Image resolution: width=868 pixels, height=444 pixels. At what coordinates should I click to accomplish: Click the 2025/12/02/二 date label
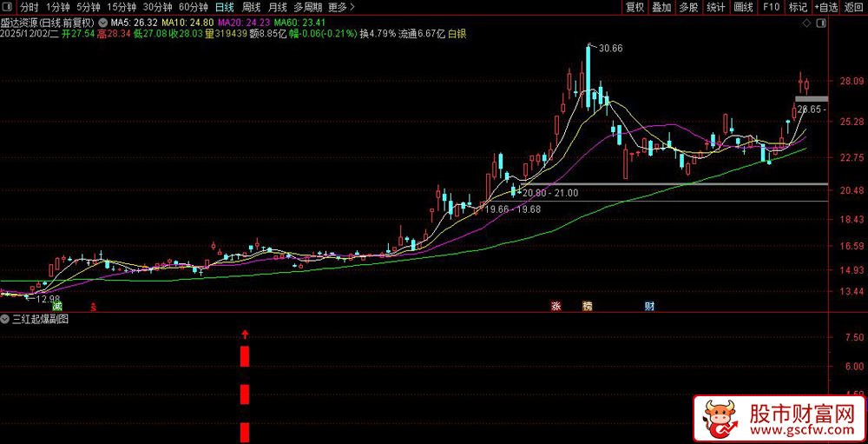pyautogui.click(x=30, y=34)
